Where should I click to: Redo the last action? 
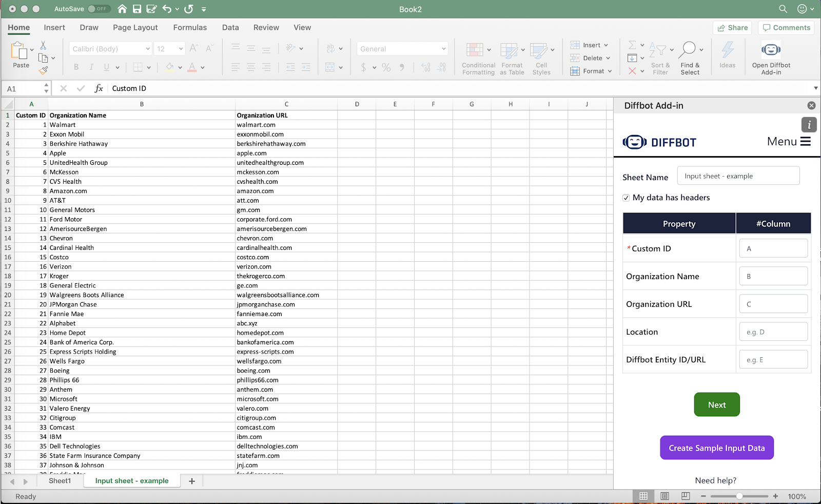pos(189,9)
